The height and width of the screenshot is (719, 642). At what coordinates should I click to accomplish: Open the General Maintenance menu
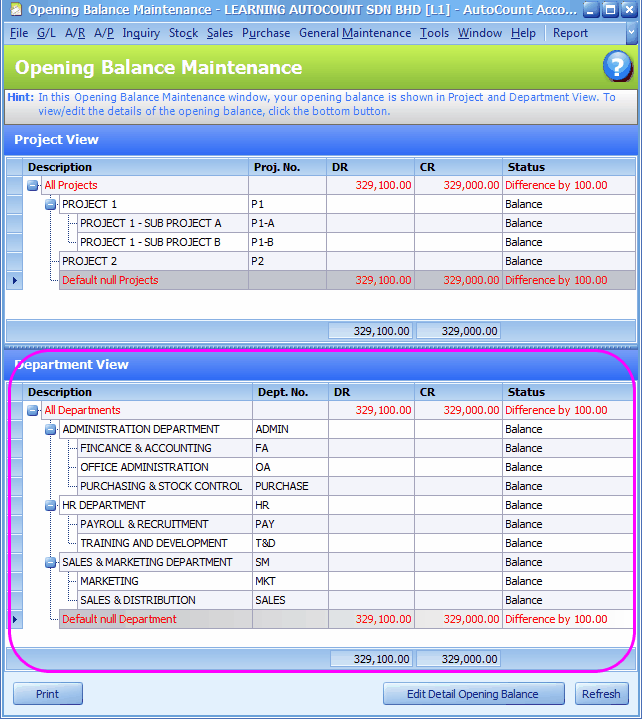click(355, 33)
